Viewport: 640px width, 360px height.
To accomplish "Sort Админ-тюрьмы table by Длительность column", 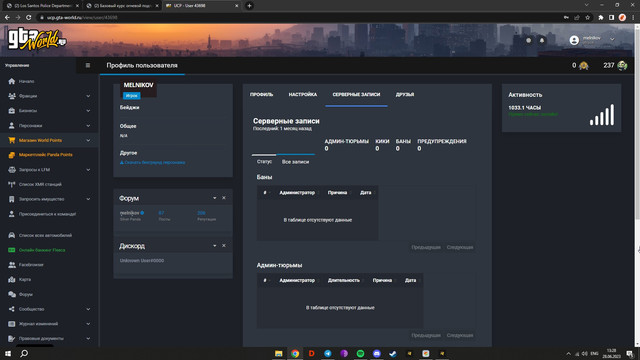I will [x=344, y=280].
